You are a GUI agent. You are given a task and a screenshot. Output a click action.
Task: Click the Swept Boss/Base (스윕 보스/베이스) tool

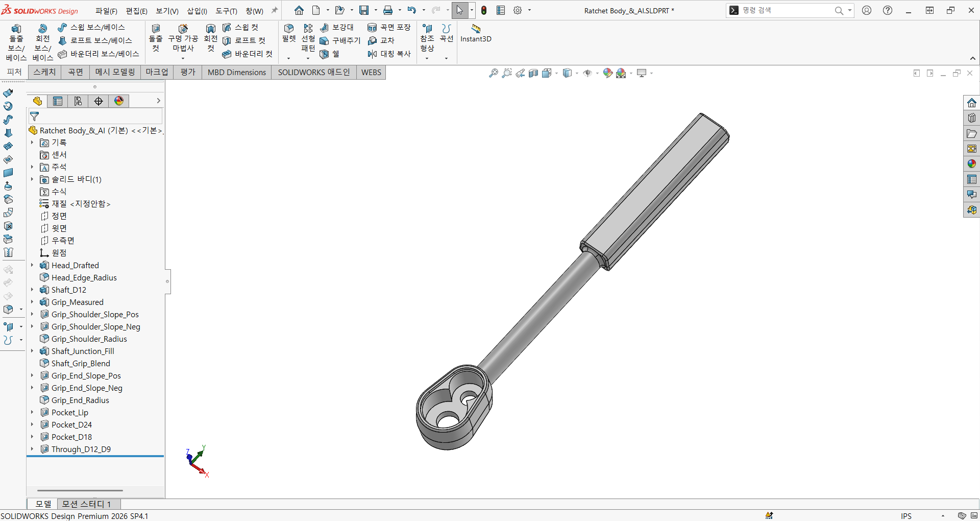[91, 28]
